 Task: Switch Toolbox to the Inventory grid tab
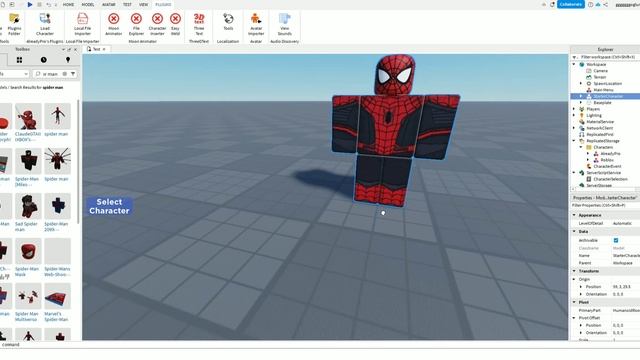click(19, 60)
